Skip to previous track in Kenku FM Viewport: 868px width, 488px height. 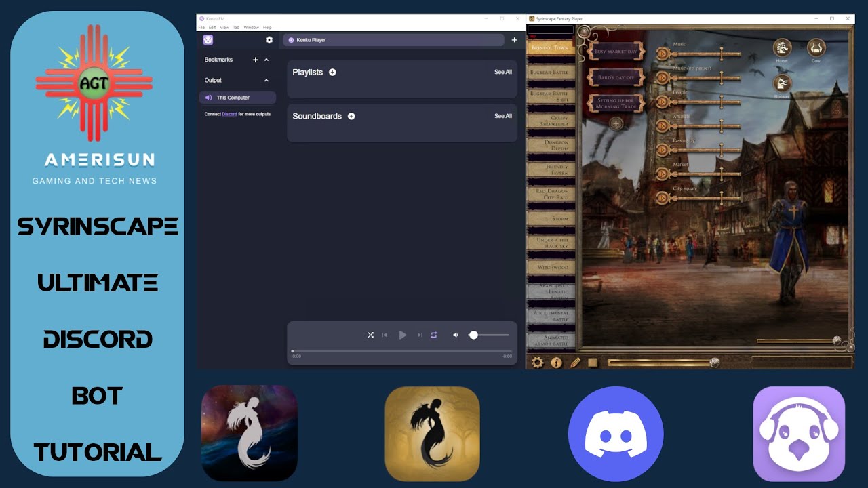coord(384,335)
